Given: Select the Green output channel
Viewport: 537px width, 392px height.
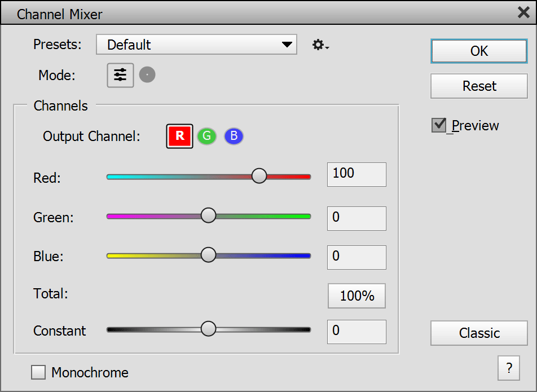Looking at the screenshot, I should pos(206,136).
